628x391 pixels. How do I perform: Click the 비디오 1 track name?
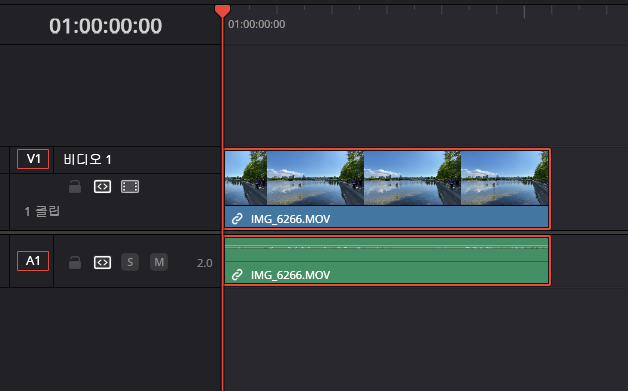pos(87,159)
